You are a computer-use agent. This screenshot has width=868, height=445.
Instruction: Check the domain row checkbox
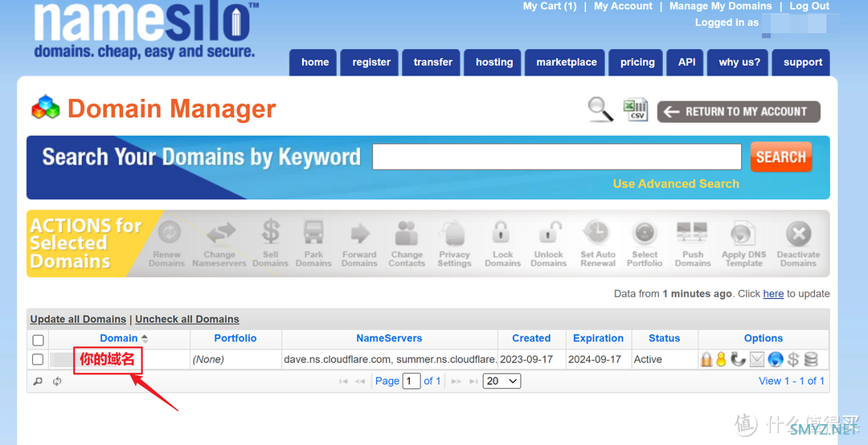point(38,359)
